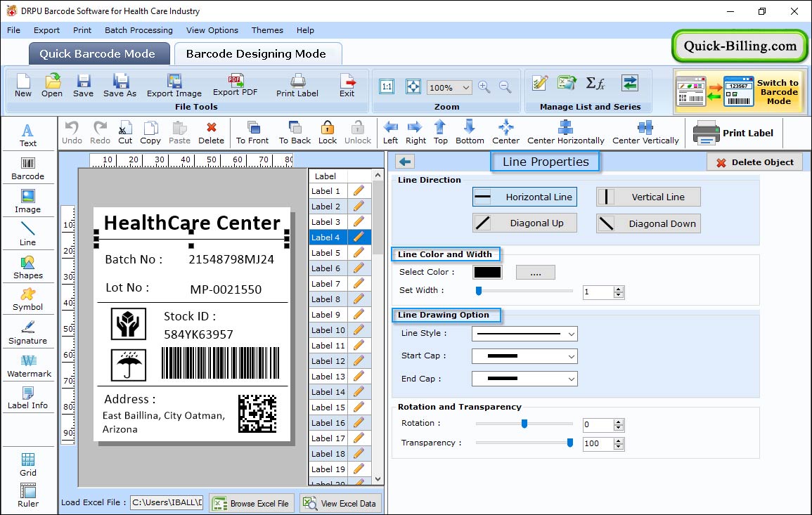This screenshot has height=515, width=812.
Task: Toggle the Grid view
Action: (28, 464)
